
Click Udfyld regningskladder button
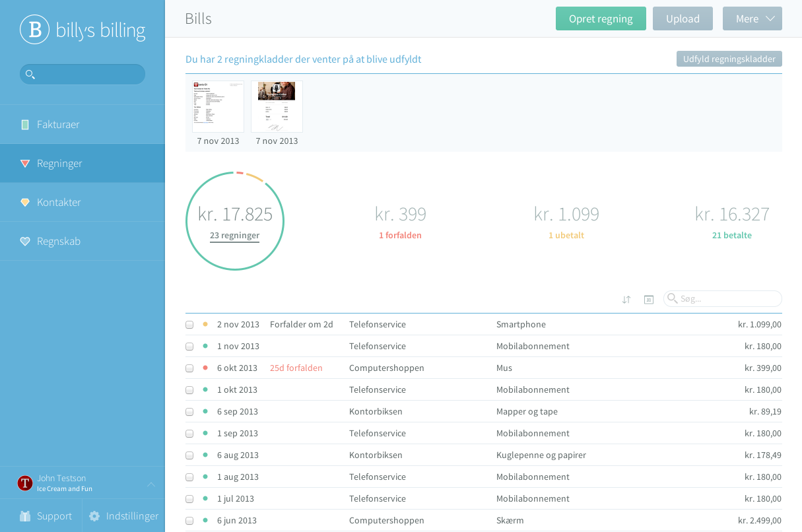coord(729,59)
